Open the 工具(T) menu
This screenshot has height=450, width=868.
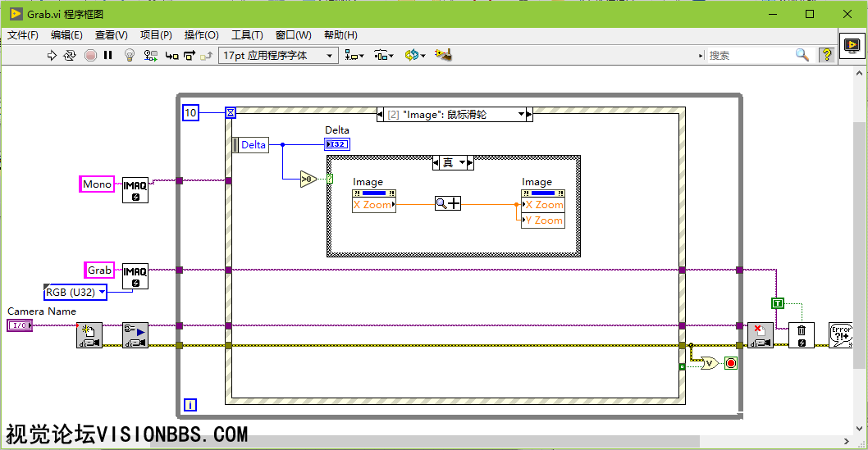tap(247, 35)
